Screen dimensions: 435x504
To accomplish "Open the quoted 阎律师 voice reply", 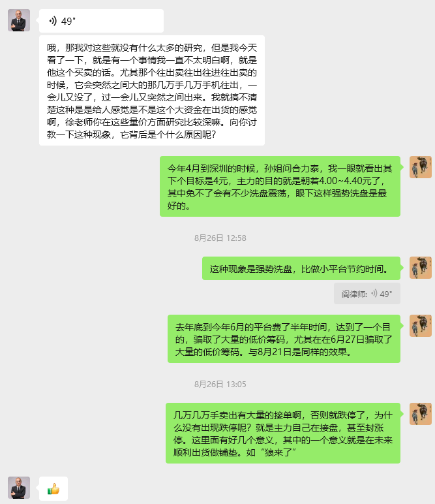I will coord(367,294).
